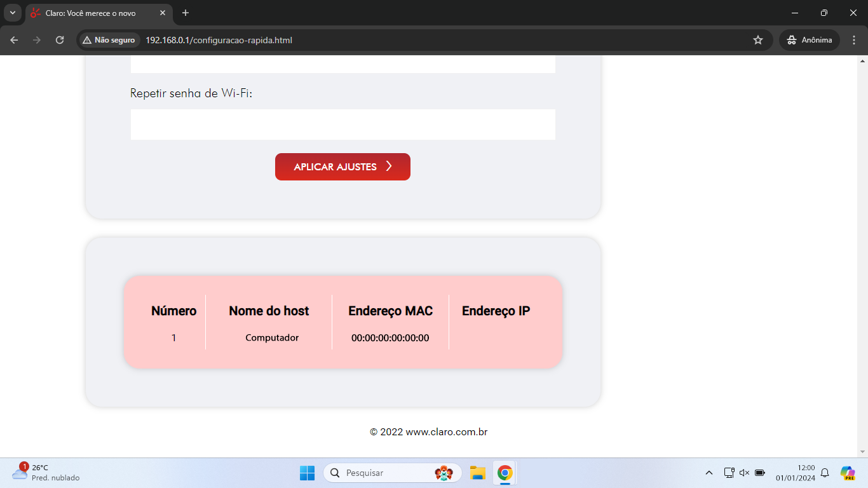Open a new tab with plus icon
The width and height of the screenshot is (868, 488).
click(186, 13)
